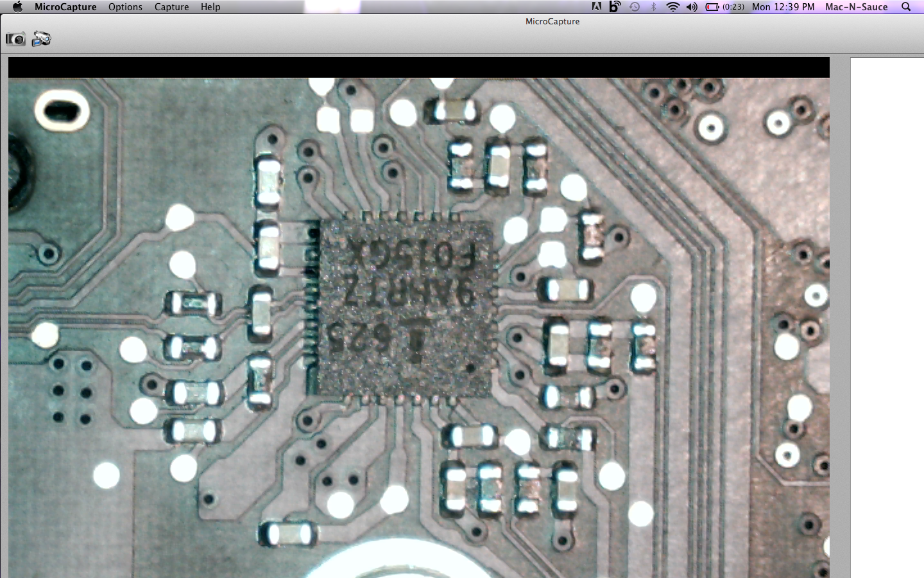Open the MicroCapture application menu
Screen dimensions: 924x578
[65, 6]
